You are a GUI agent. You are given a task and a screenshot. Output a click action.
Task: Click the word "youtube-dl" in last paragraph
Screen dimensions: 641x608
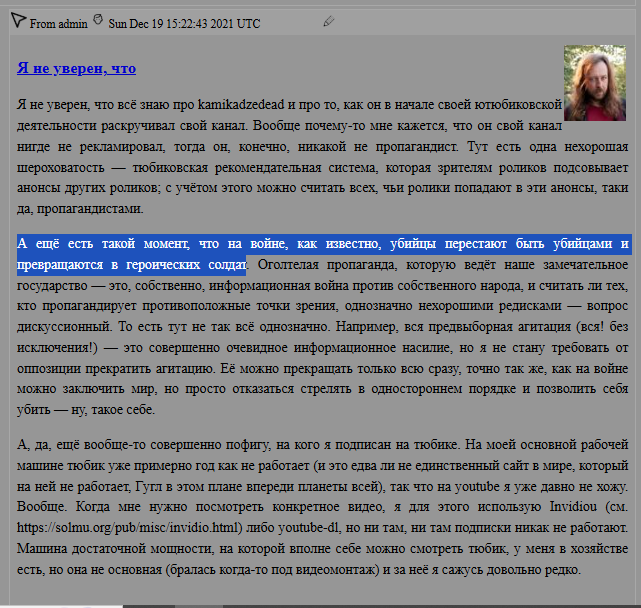[x=309, y=528]
